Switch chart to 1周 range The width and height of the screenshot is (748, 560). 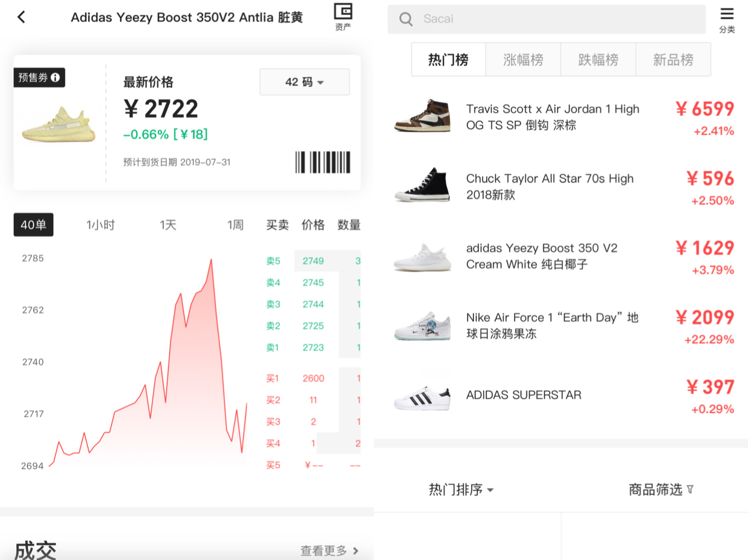click(235, 225)
